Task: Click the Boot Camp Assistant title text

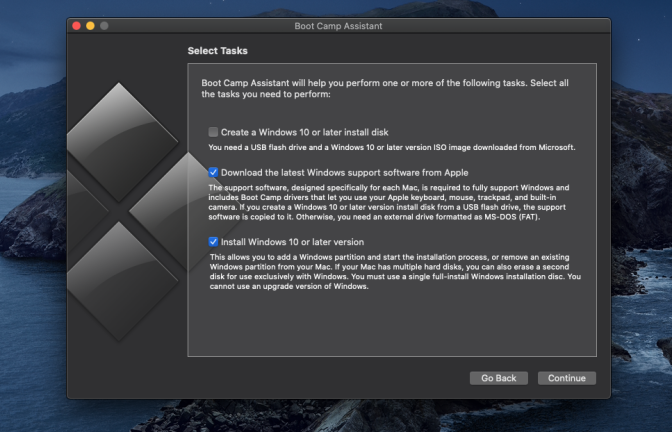Action: click(338, 26)
